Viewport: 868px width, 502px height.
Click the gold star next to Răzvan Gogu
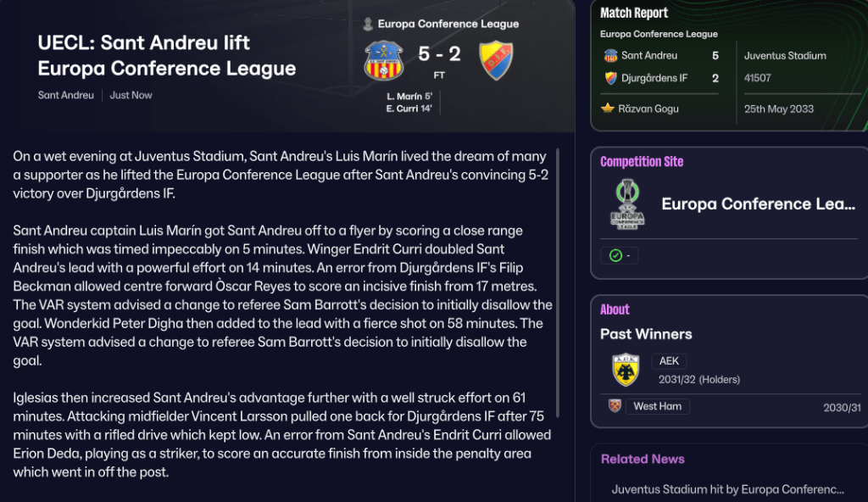608,109
